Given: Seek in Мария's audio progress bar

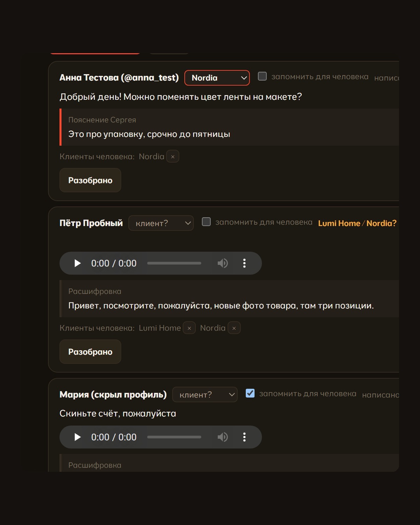Looking at the screenshot, I should pos(174,437).
